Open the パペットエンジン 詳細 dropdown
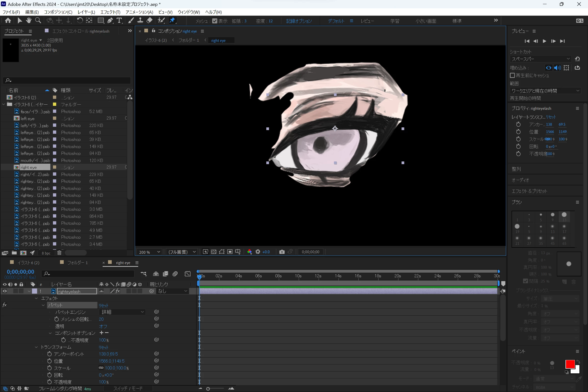Screen dimensions: 588x392 pyautogui.click(x=122, y=312)
